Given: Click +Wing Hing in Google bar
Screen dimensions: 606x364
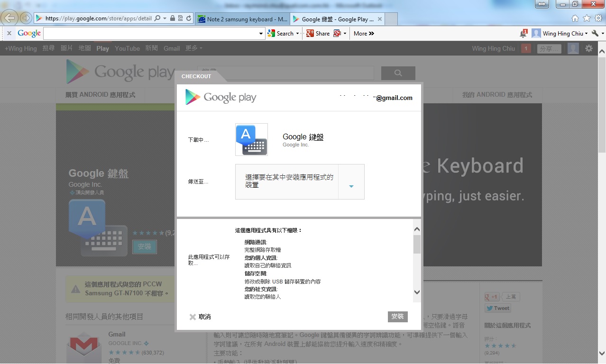Looking at the screenshot, I should coord(20,48).
